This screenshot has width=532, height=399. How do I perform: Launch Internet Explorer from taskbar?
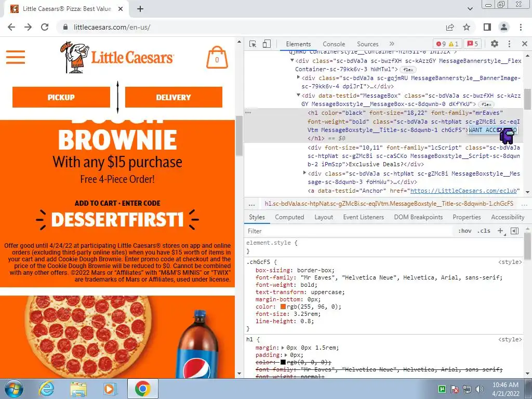[x=46, y=389]
